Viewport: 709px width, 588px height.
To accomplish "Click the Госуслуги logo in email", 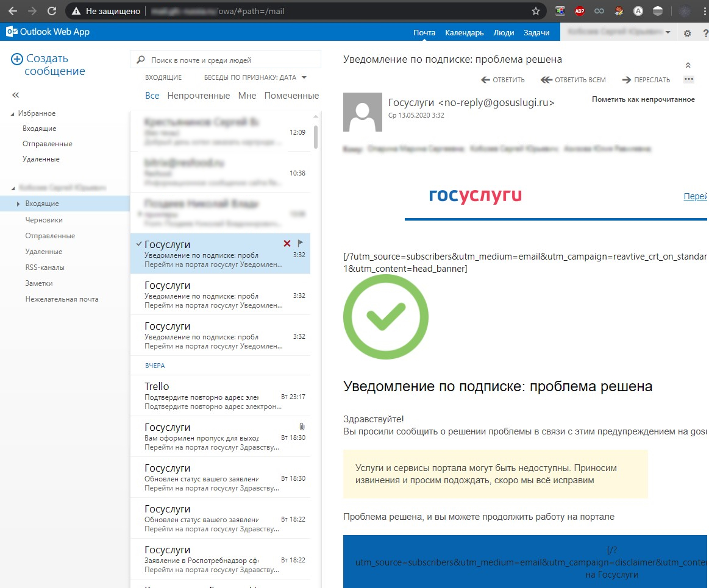I will [x=476, y=195].
